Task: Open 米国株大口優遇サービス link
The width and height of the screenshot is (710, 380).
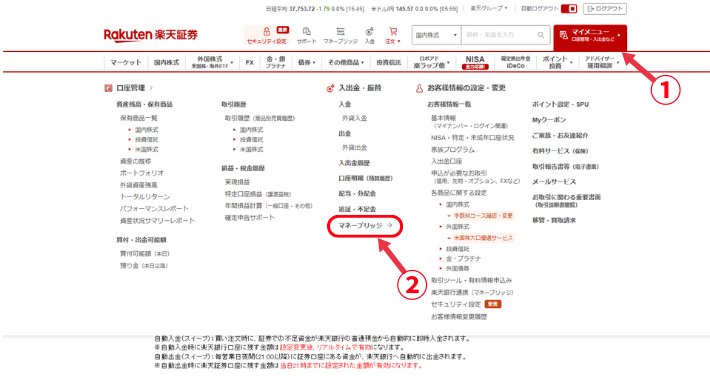Action: coord(483,238)
